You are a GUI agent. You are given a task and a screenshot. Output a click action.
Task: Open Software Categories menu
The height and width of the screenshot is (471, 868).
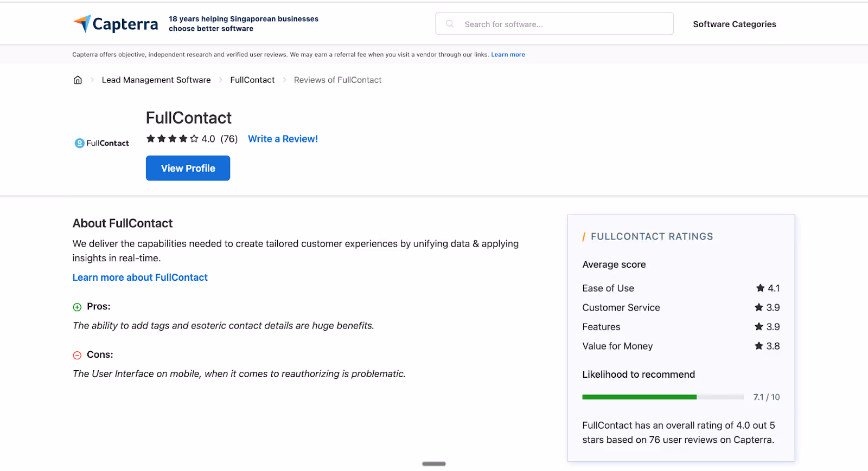pyautogui.click(x=735, y=24)
